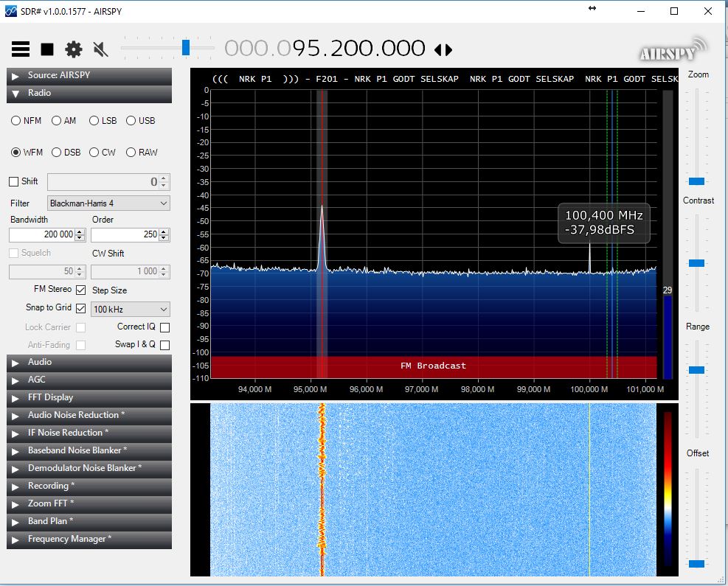Expand the Frequency Manager panel
728x586 pixels.
[89, 539]
